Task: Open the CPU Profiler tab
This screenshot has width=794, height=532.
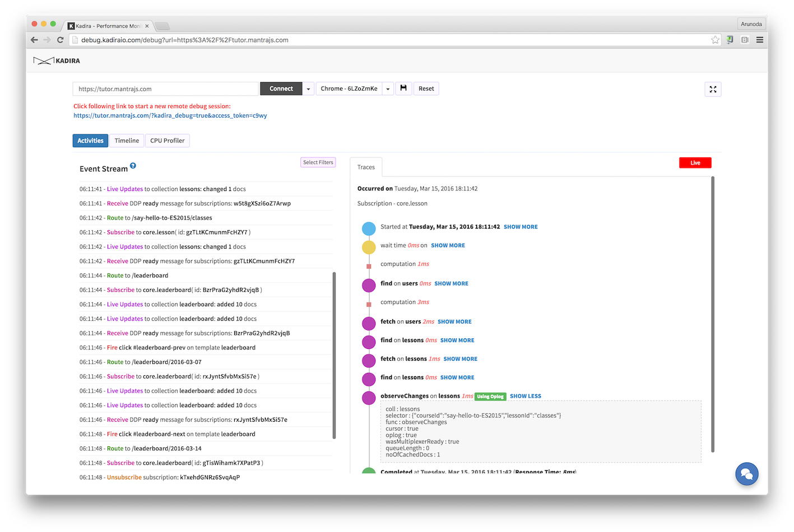Action: point(167,141)
